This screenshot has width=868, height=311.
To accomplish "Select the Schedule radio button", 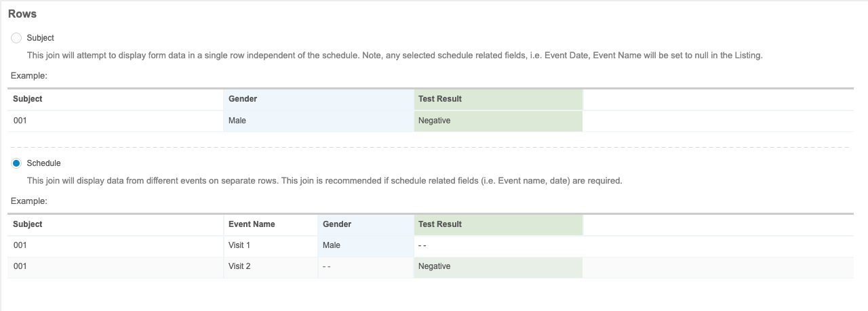I will click(x=16, y=163).
